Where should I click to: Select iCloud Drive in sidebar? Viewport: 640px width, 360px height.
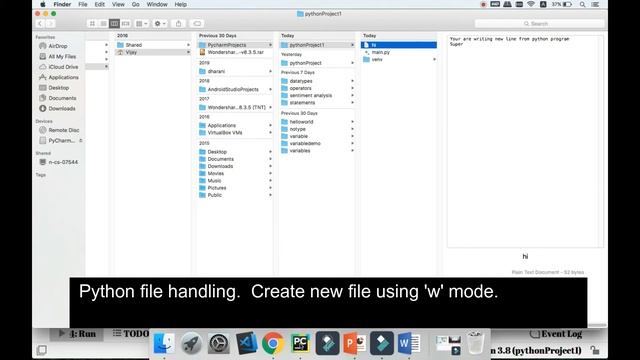click(x=63, y=67)
